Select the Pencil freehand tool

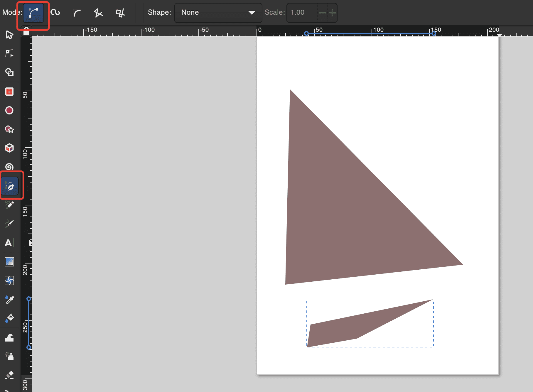(9, 205)
